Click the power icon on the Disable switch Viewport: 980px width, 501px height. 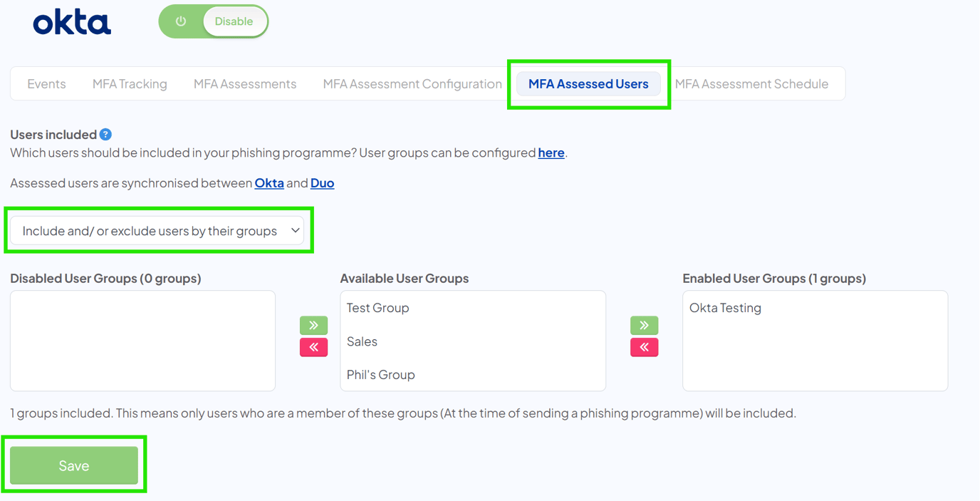(x=181, y=21)
